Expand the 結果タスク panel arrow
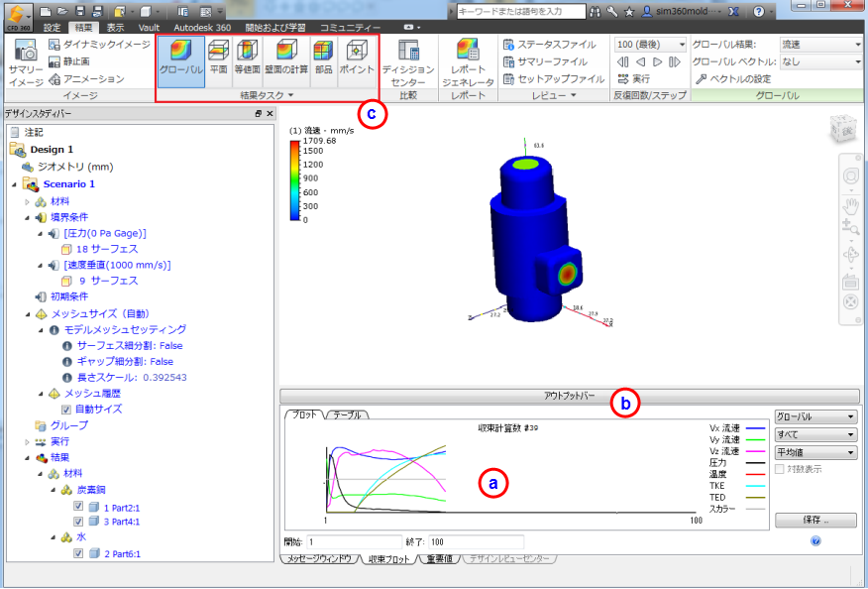 click(x=291, y=95)
